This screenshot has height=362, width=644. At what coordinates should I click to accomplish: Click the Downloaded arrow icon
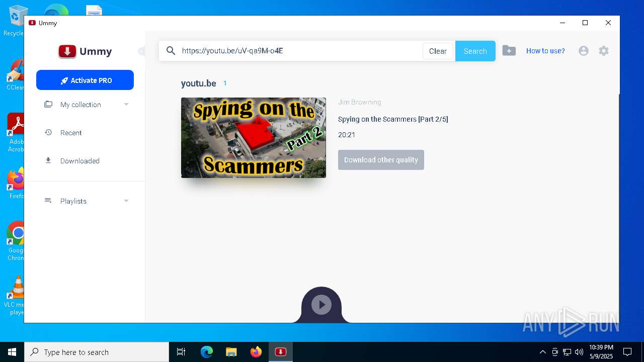pos(48,161)
